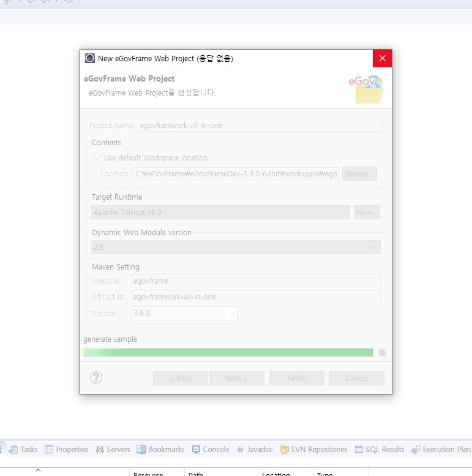
Task: Click the Artifact Id field
Action: [x=256, y=297]
